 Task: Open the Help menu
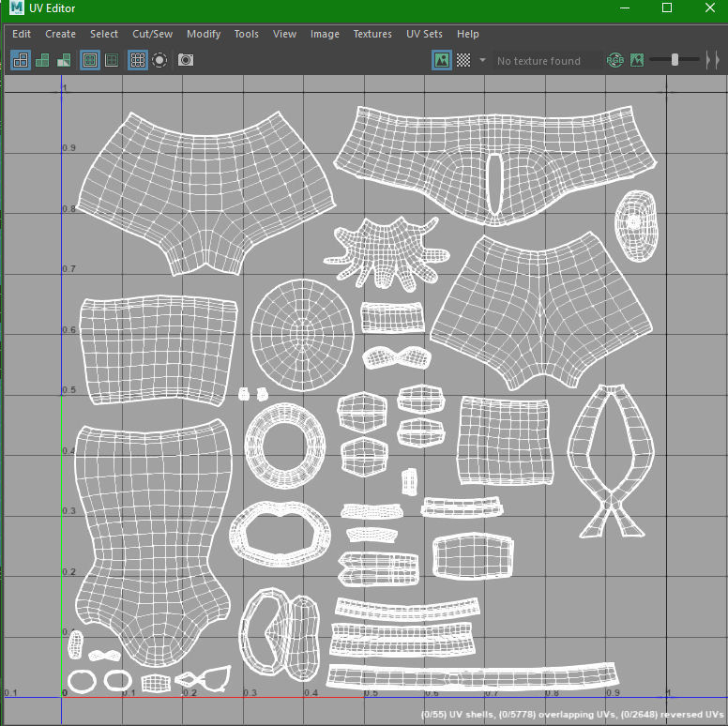467,34
